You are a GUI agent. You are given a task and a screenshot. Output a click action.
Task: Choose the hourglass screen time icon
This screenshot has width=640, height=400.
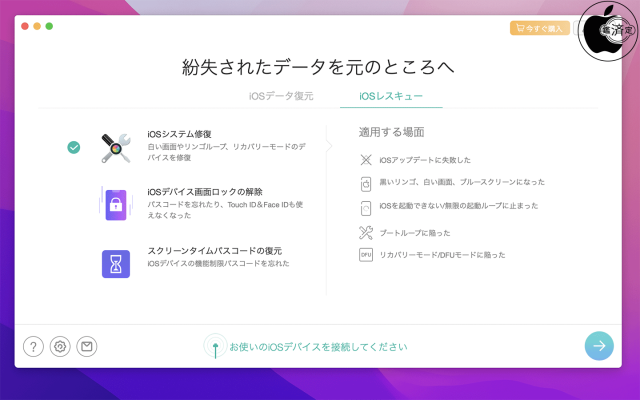[x=116, y=264]
